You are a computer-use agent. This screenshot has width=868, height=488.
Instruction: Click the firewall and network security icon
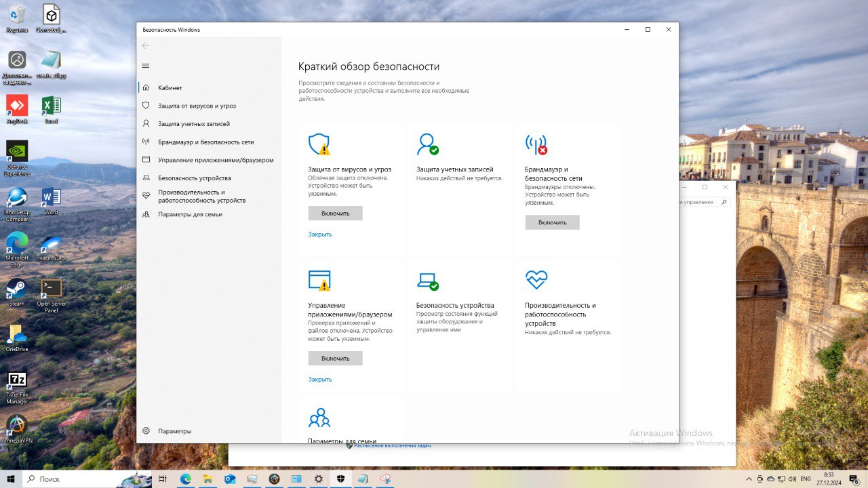[x=536, y=144]
